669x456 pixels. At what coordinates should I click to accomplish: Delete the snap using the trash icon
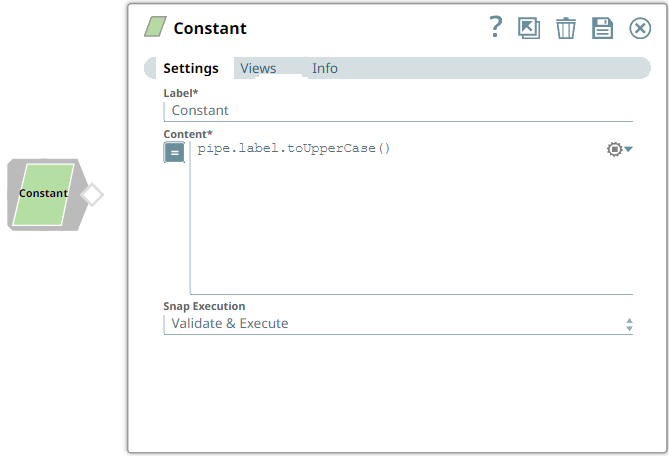click(566, 28)
